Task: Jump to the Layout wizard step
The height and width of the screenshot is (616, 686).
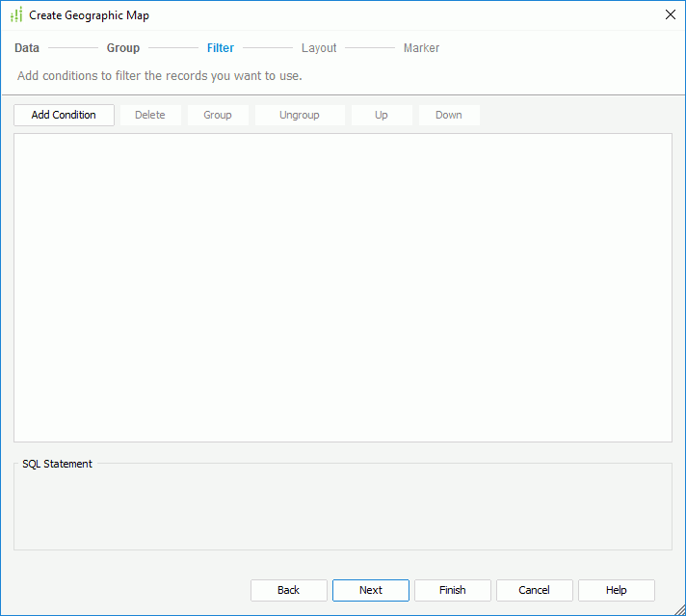Action: (x=319, y=48)
